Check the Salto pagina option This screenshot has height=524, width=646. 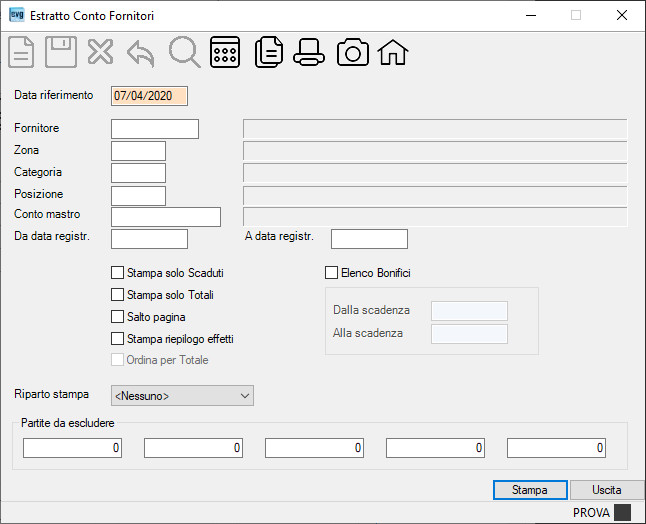point(117,316)
